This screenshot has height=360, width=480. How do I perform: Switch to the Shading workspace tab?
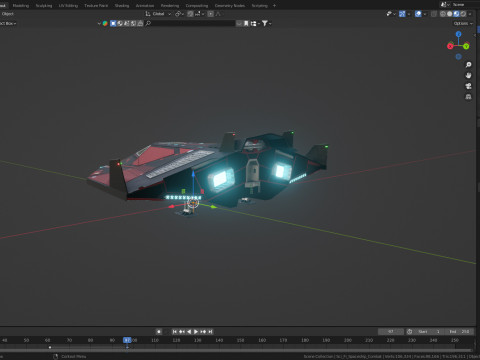point(122,6)
